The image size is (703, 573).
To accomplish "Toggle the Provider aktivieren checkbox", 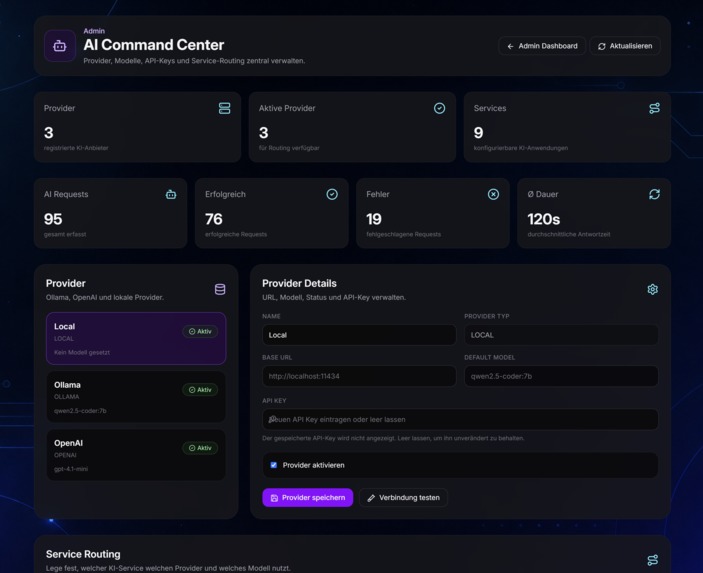I will coord(273,465).
